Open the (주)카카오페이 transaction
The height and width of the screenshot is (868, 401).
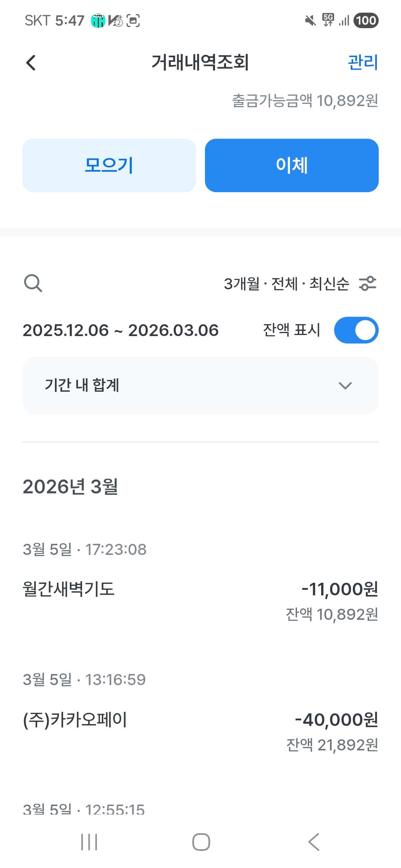click(75, 720)
